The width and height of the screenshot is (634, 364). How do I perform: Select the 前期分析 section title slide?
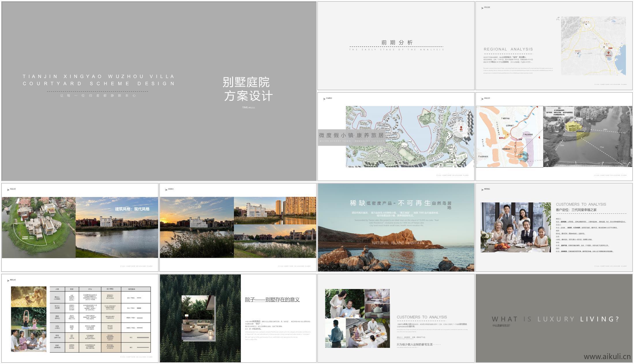pos(396,46)
